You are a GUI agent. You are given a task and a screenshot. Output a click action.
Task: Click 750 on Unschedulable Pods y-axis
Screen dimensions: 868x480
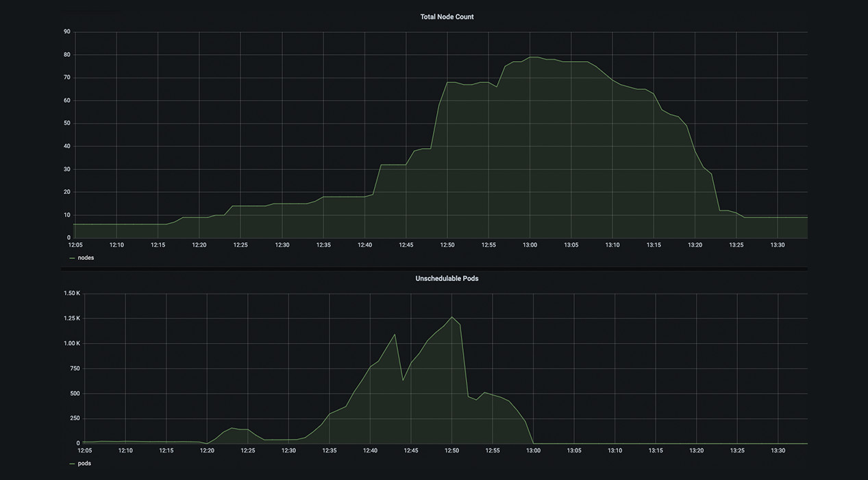75,368
